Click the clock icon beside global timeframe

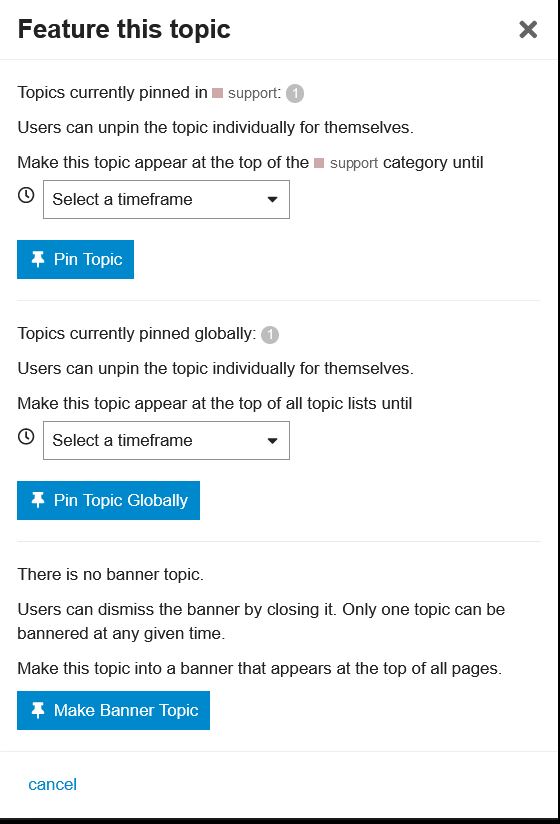[x=26, y=437]
